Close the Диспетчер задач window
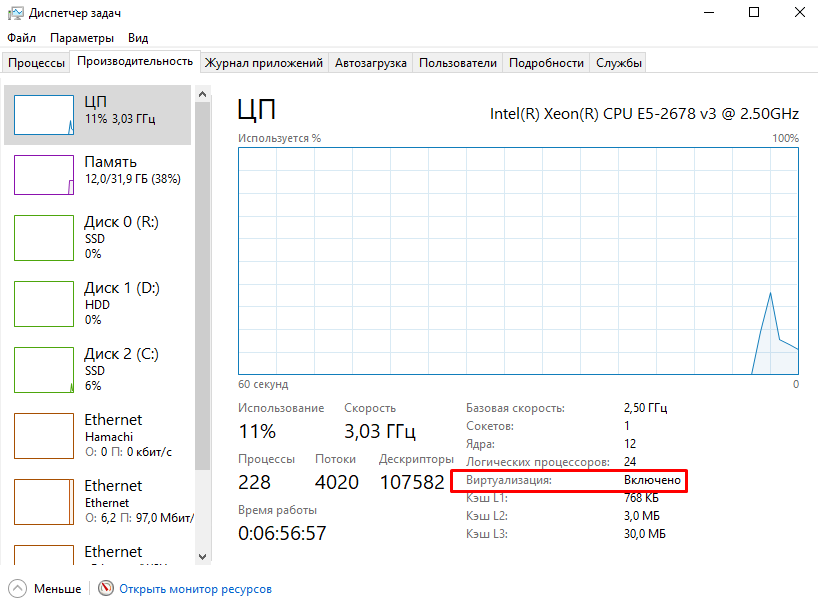818x610 pixels. pyautogui.click(x=799, y=13)
